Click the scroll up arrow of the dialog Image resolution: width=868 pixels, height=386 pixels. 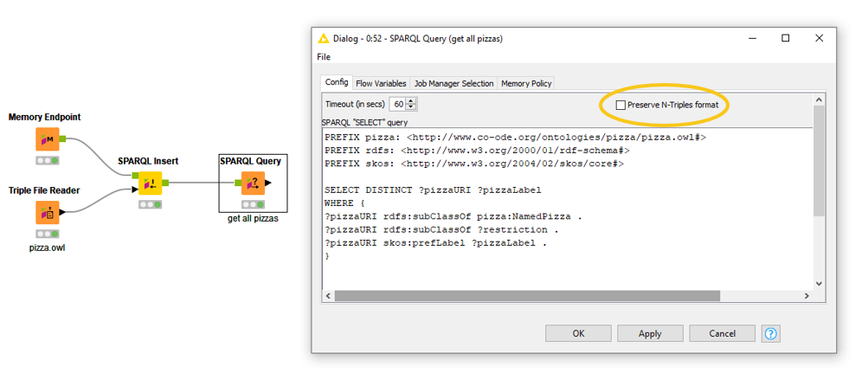pyautogui.click(x=819, y=100)
